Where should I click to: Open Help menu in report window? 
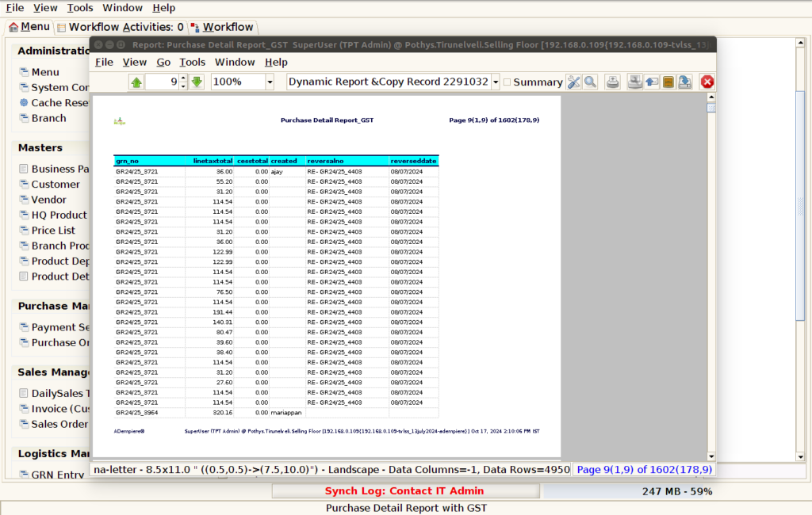(x=276, y=62)
